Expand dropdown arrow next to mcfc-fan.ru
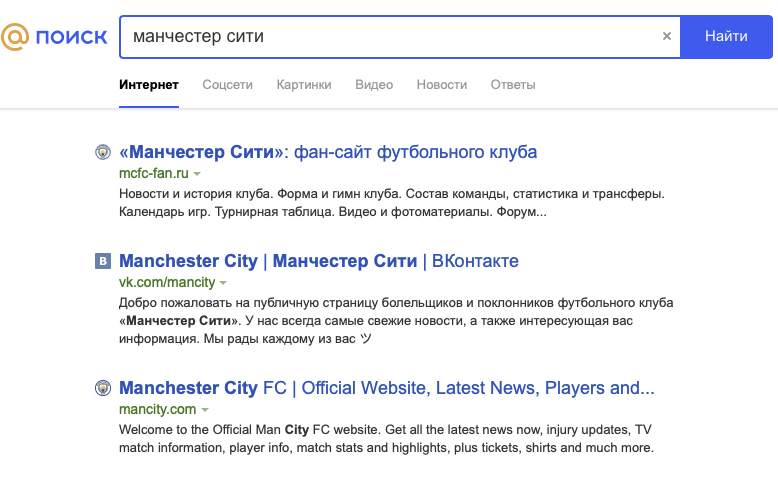The width and height of the screenshot is (778, 491). (x=198, y=174)
